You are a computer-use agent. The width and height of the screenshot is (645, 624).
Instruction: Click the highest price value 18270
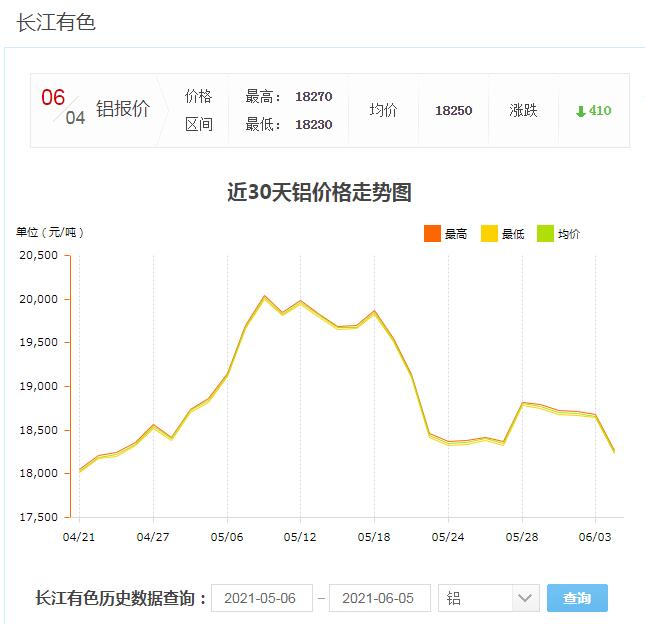pyautogui.click(x=313, y=97)
